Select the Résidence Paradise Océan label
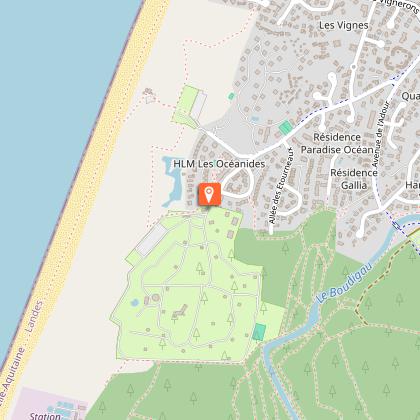Image resolution: width=420 pixels, height=420 pixels. click(x=337, y=143)
